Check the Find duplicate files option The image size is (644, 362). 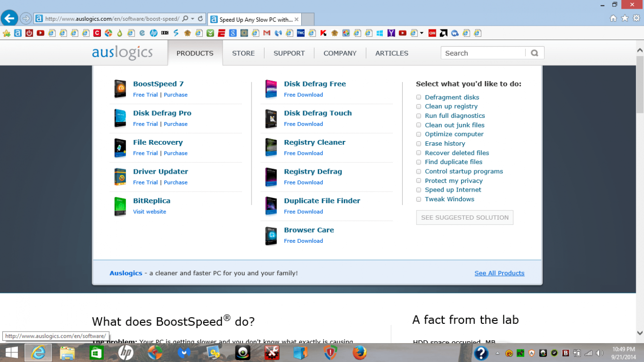coord(419,162)
